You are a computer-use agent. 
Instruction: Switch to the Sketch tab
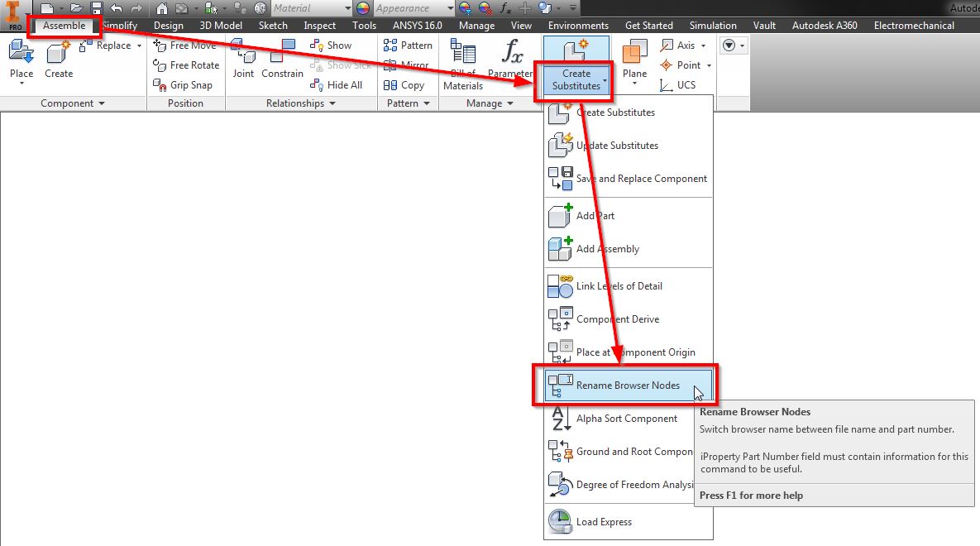click(x=273, y=26)
